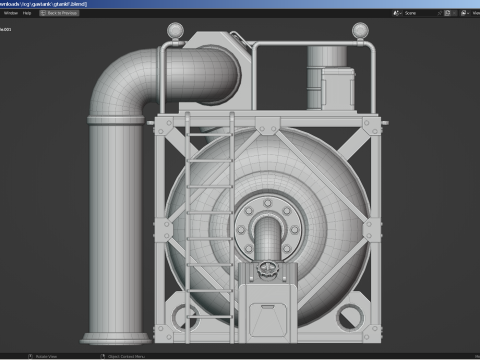This screenshot has width=480, height=360.
Task: Open the scene browse dropdown icon
Action: pos(397,13)
